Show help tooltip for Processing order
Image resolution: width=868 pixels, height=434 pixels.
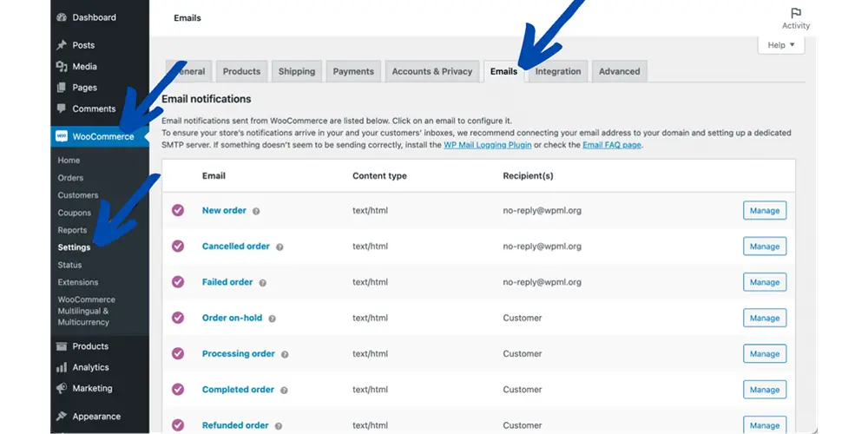point(285,354)
